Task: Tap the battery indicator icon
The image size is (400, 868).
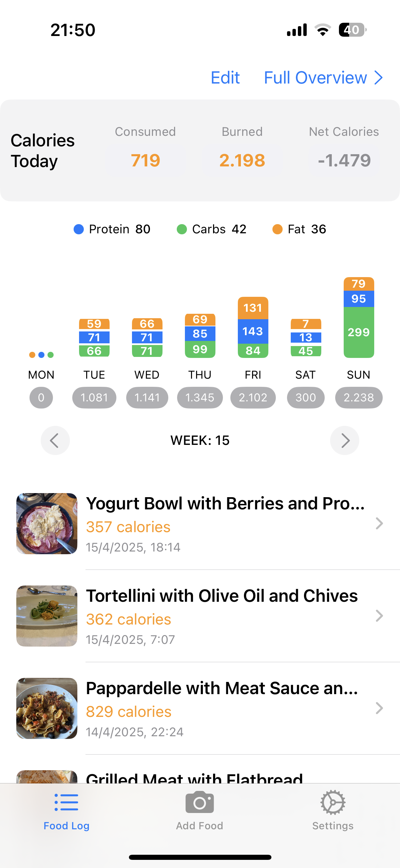Action: pos(352,30)
